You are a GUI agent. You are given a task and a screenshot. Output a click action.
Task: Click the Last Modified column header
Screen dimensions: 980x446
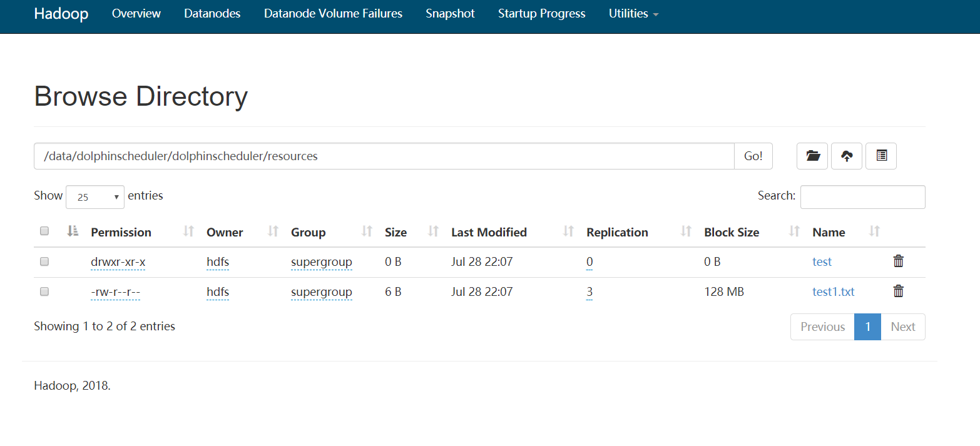(x=489, y=232)
